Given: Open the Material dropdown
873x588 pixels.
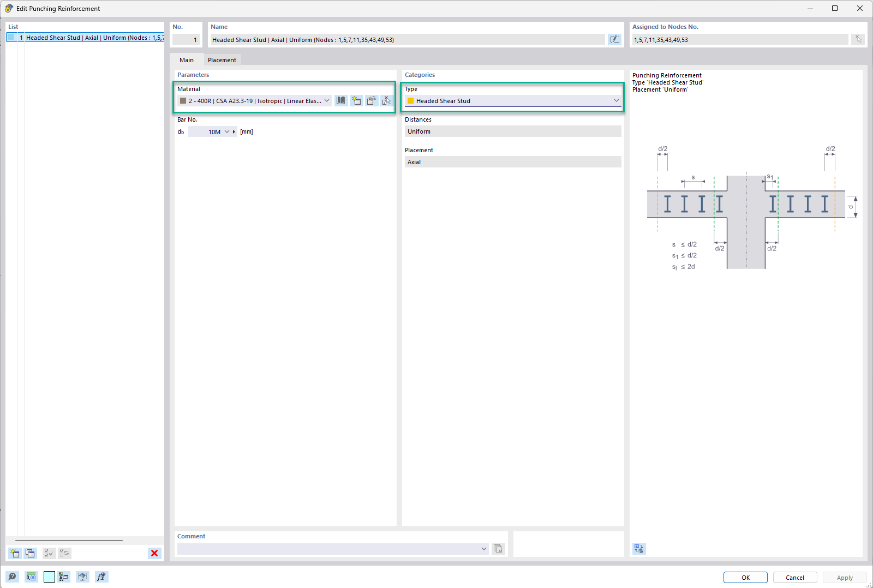Looking at the screenshot, I should 326,100.
